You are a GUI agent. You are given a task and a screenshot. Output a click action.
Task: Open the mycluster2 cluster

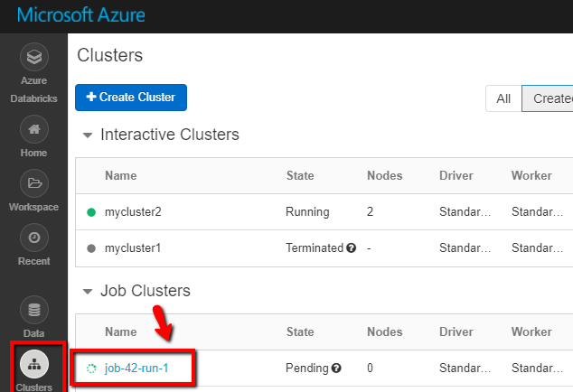click(x=133, y=212)
